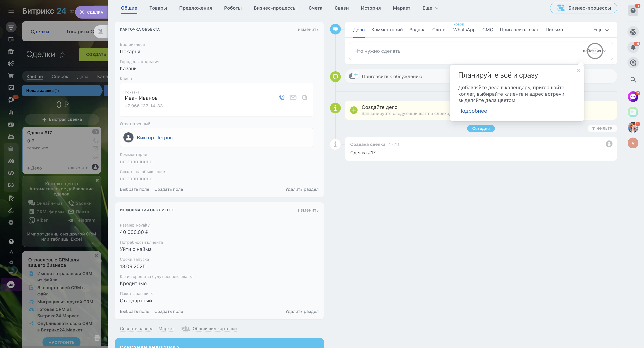The image size is (644, 348).
Task: Click the Фильтр button in the timeline
Action: 602,129
